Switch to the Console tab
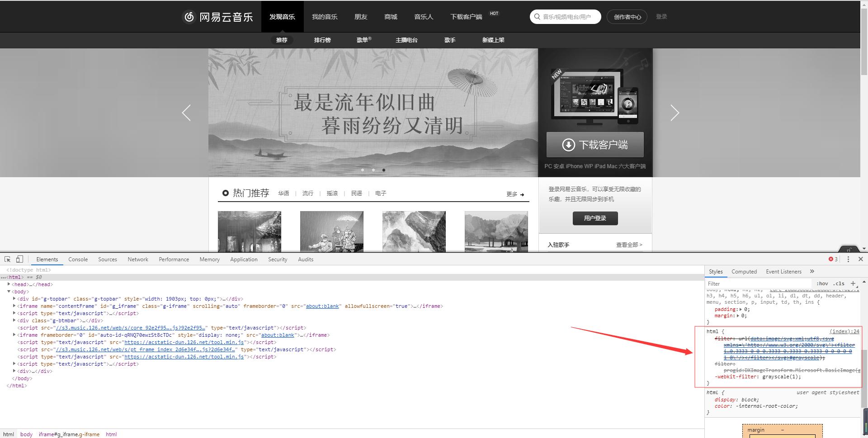868x438 pixels. (x=78, y=259)
